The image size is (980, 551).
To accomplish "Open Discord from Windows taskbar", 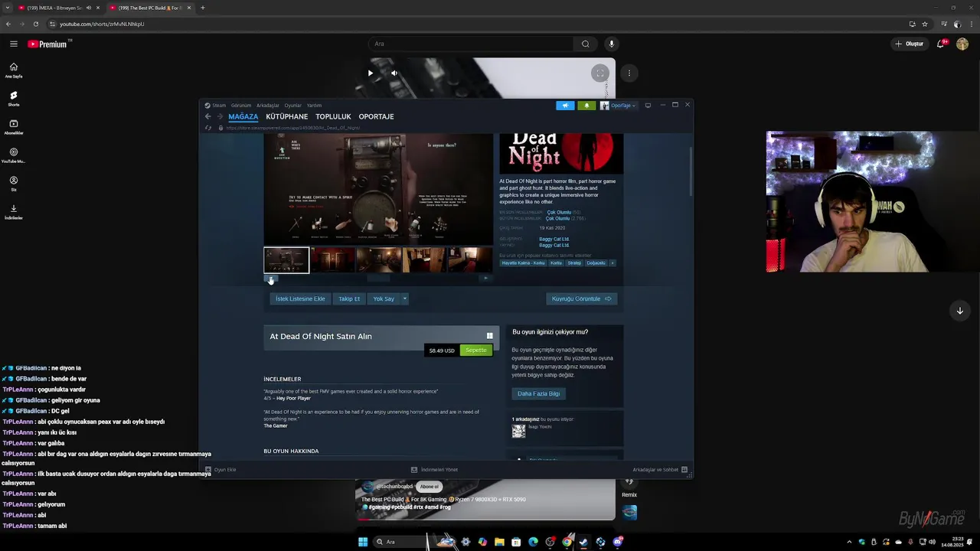I will (x=617, y=542).
